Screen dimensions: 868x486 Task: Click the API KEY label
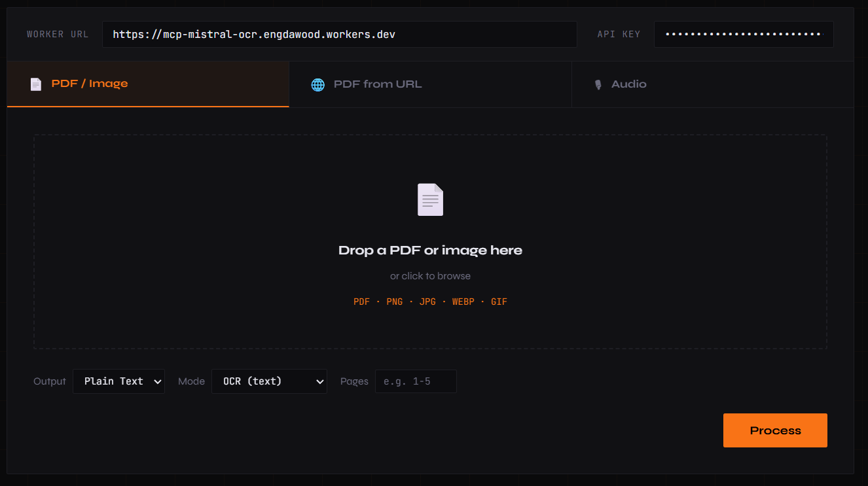[x=619, y=34]
